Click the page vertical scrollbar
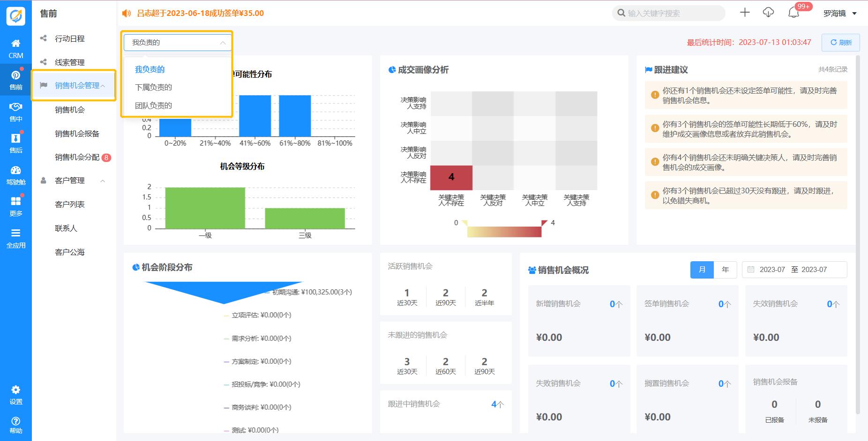This screenshot has height=441, width=868. [x=858, y=234]
